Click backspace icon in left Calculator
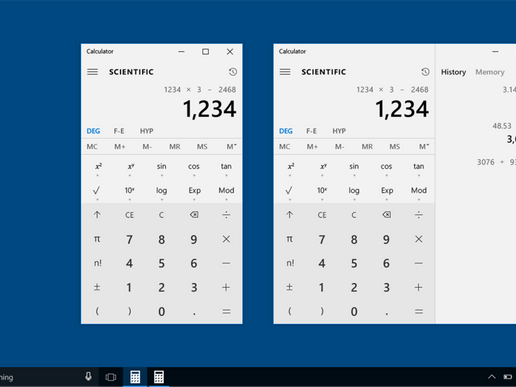Image resolution: width=516 pixels, height=387 pixels. click(x=194, y=215)
